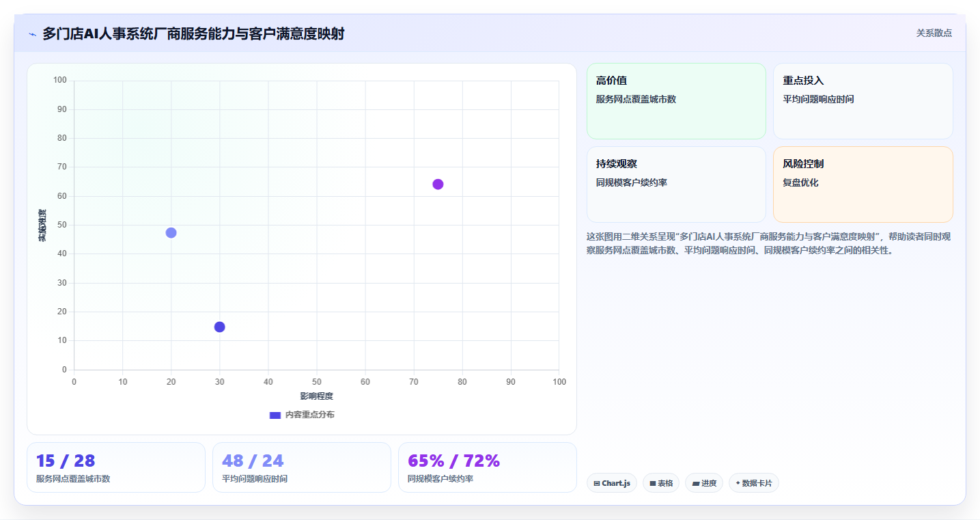Click the 数据卡片 tag pill
This screenshot has height=520, width=980.
(754, 483)
